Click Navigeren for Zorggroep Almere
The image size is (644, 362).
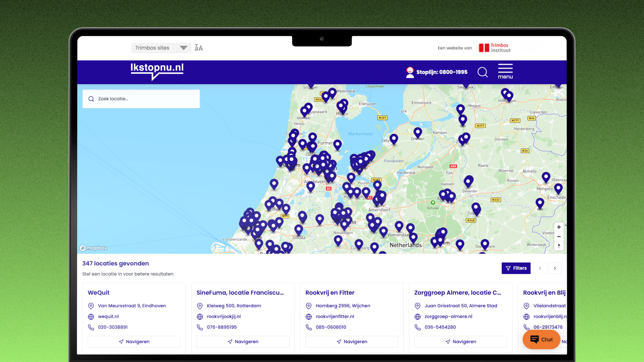pyautogui.click(x=460, y=342)
